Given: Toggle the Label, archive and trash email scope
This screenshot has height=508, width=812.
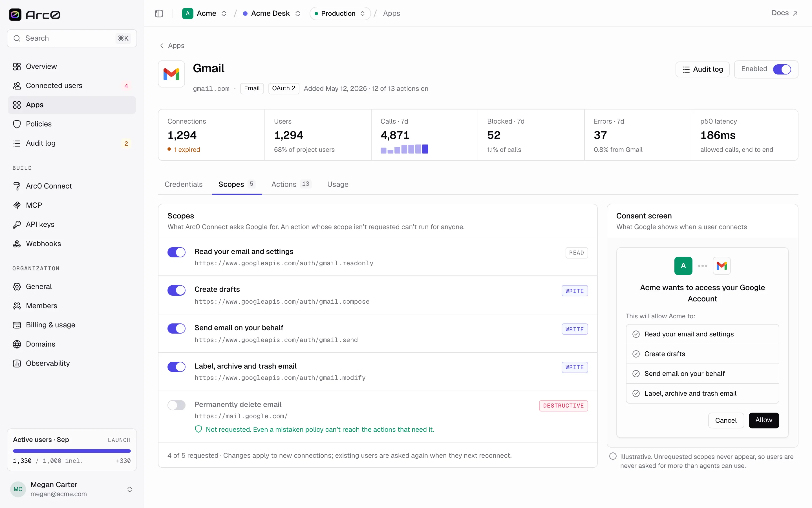Looking at the screenshot, I should pos(176,367).
